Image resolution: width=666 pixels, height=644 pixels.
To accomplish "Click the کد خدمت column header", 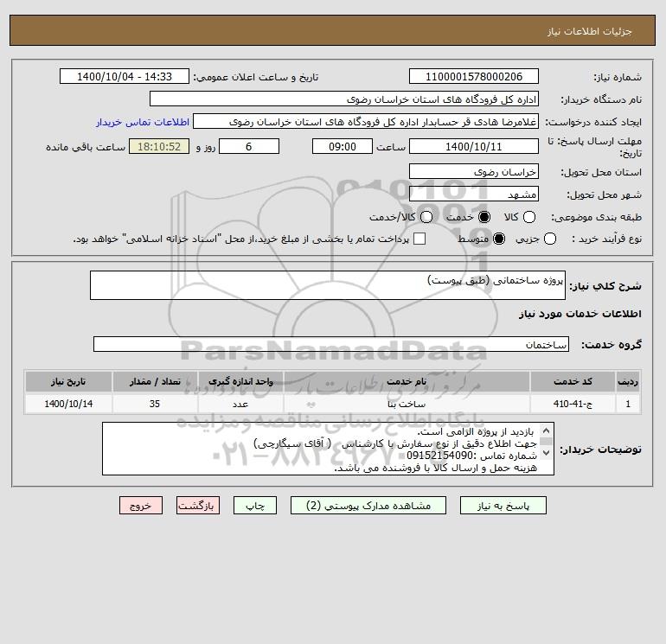I will pos(573,381).
